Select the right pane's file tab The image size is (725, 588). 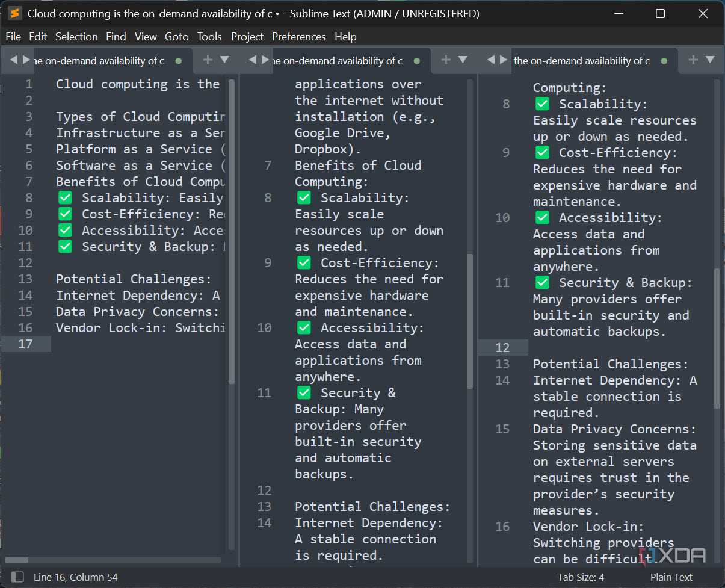(x=593, y=61)
